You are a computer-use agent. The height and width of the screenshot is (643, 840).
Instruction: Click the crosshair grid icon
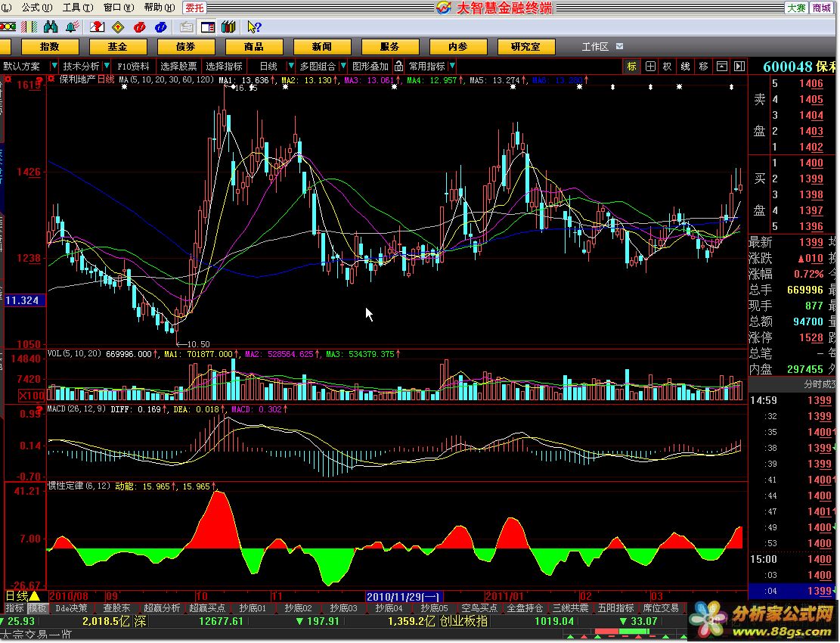click(650, 67)
